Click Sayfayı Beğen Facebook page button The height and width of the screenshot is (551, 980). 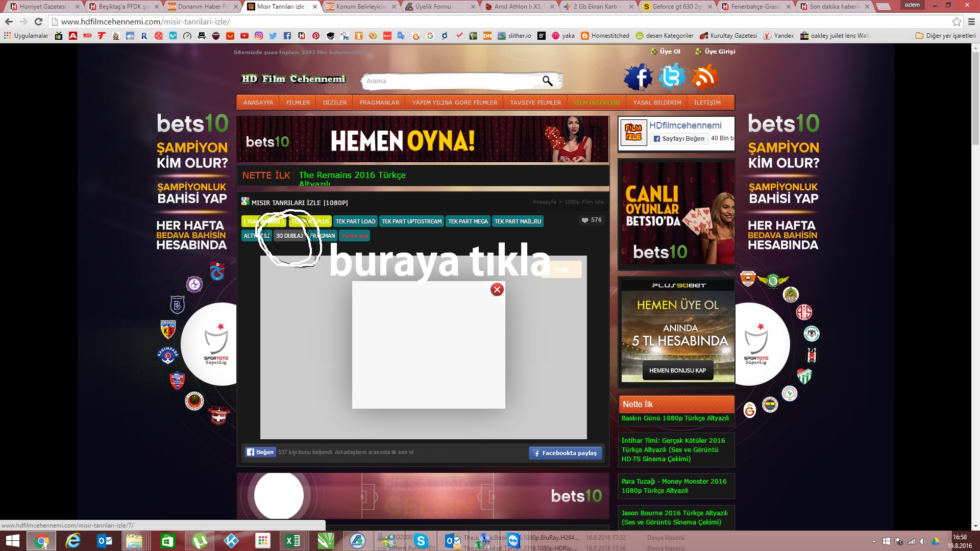pyautogui.click(x=679, y=138)
